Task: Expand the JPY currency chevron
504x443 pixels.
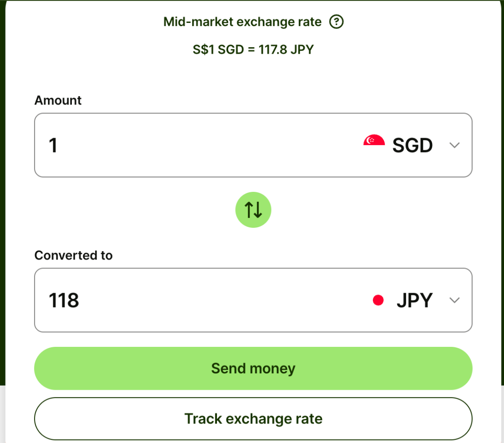Action: click(x=454, y=300)
